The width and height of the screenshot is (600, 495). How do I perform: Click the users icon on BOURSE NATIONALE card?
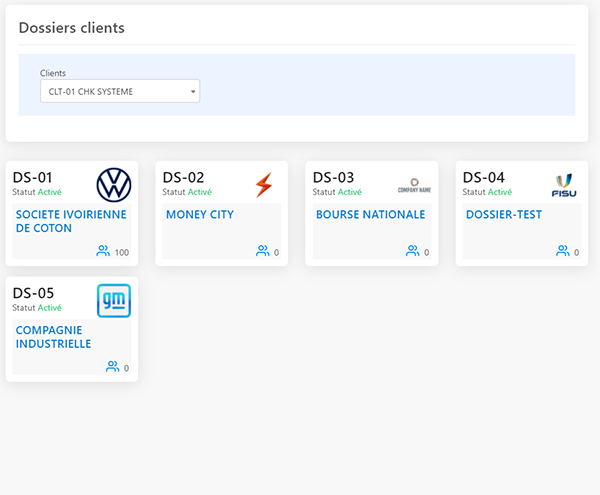click(x=412, y=251)
